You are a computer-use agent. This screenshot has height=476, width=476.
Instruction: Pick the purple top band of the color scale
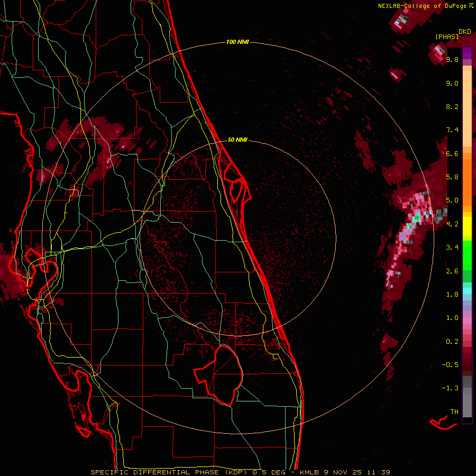click(467, 53)
